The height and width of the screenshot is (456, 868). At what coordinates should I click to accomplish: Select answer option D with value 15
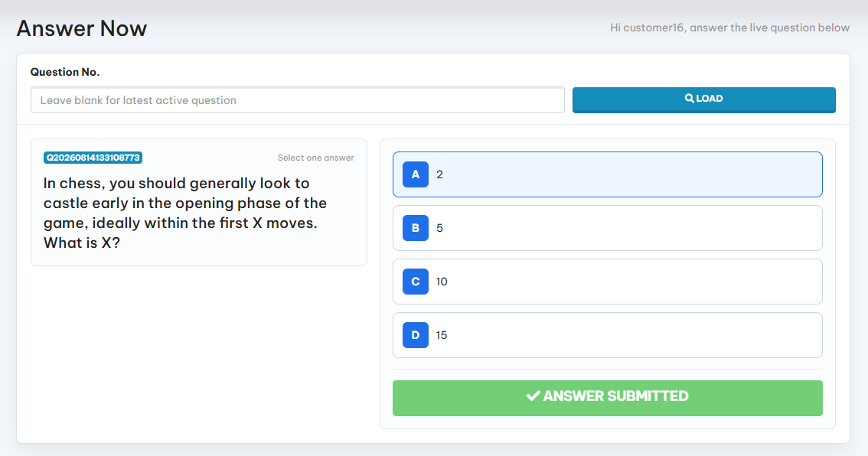[607, 335]
